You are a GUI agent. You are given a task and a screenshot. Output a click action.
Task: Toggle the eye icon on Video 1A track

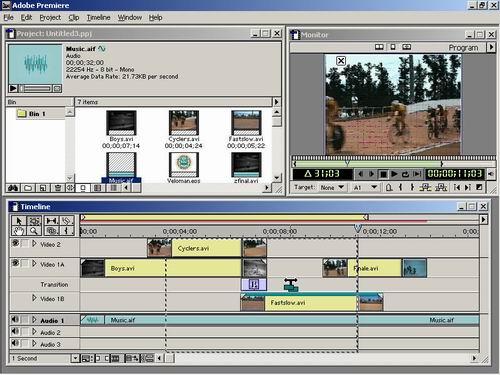pos(15,263)
